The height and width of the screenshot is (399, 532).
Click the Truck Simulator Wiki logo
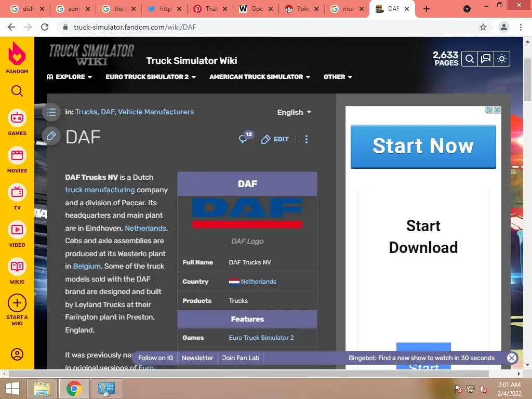point(91,55)
